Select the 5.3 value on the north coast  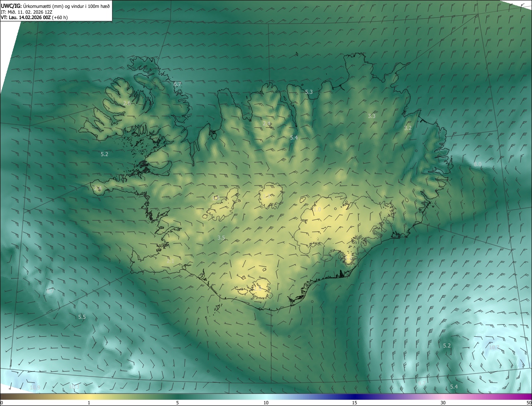[x=309, y=92]
